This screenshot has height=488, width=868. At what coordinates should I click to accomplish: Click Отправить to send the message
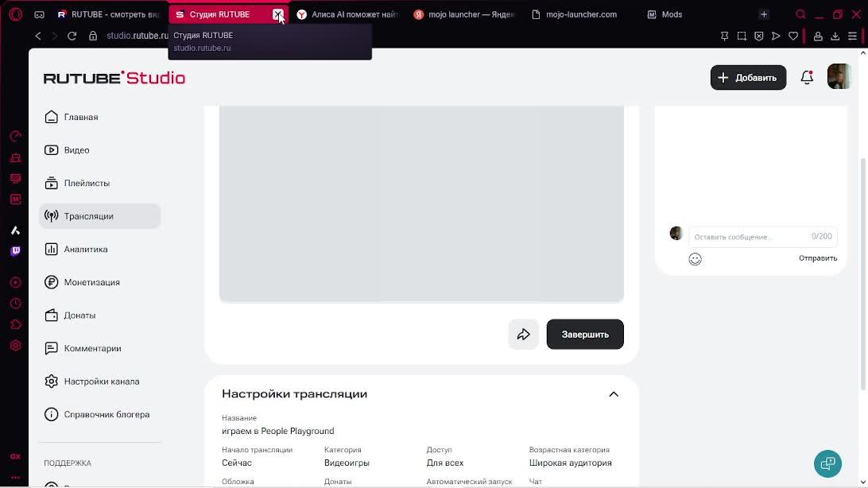tap(818, 258)
